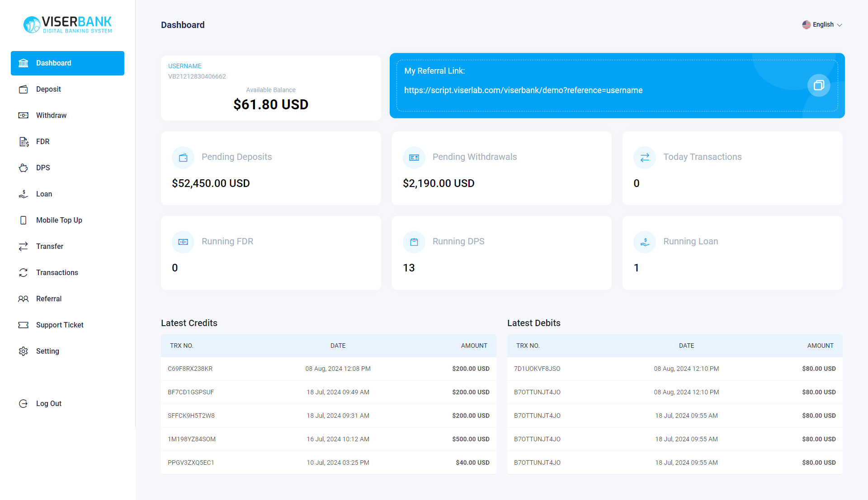
Task: Click the Running DPS calendar icon
Action: point(414,242)
